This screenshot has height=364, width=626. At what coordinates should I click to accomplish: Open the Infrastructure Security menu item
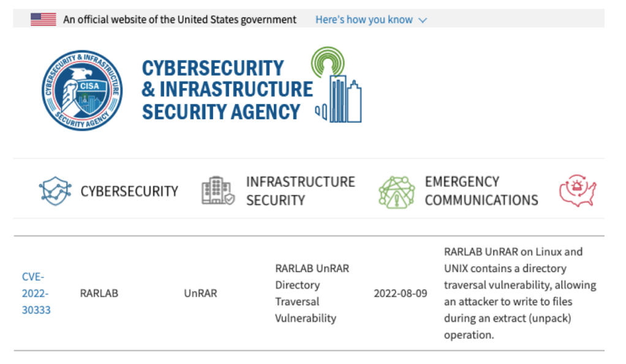tap(300, 191)
